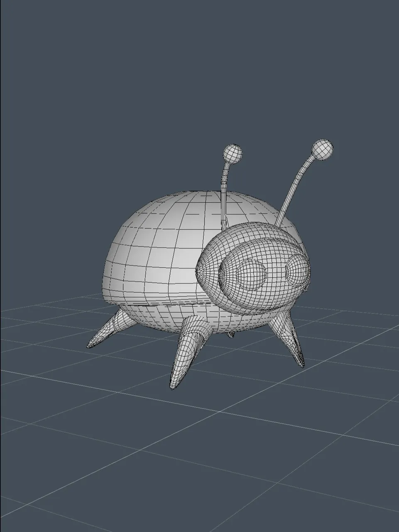Select the left antenna ball tip

(x=233, y=153)
